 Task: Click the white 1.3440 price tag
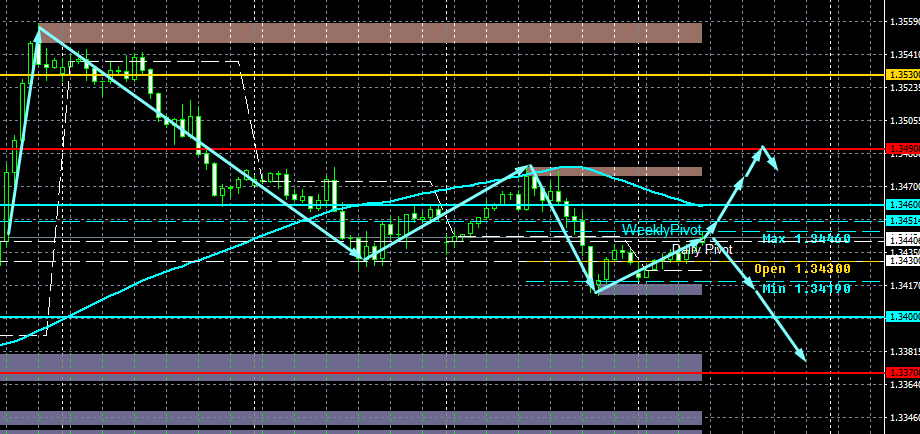click(902, 240)
